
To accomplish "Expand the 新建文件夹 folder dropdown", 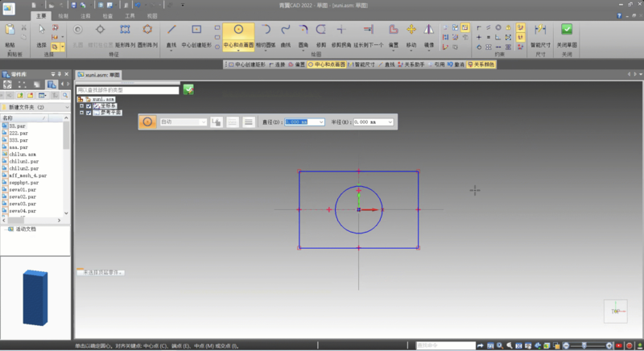I will 66,106.
